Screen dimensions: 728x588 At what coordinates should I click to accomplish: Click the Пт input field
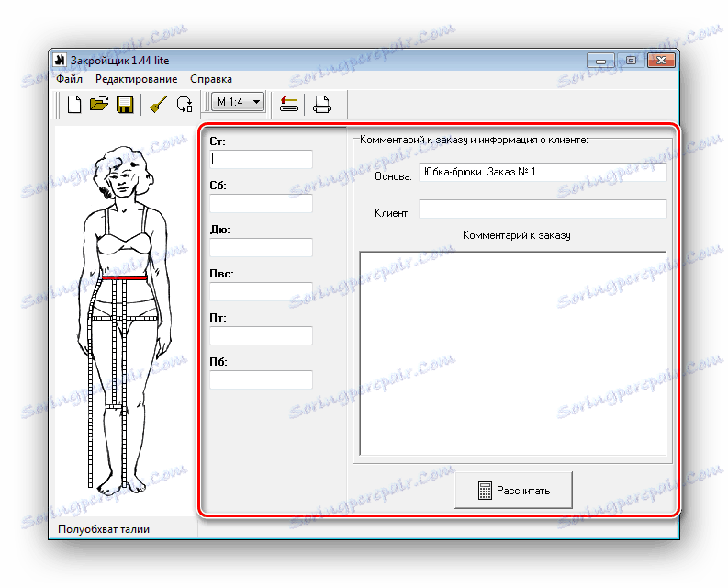[x=261, y=335]
